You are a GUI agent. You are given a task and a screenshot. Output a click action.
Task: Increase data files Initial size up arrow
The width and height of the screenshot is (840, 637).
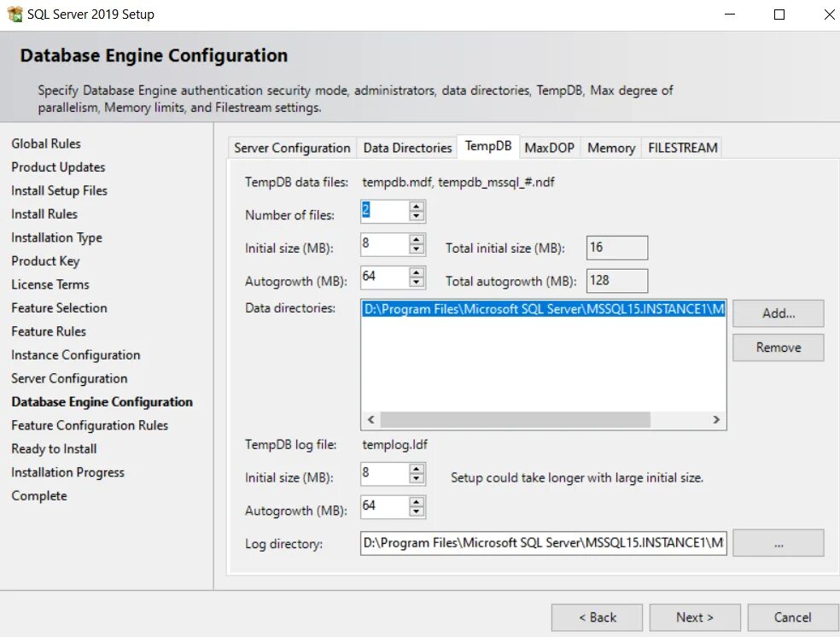417,239
